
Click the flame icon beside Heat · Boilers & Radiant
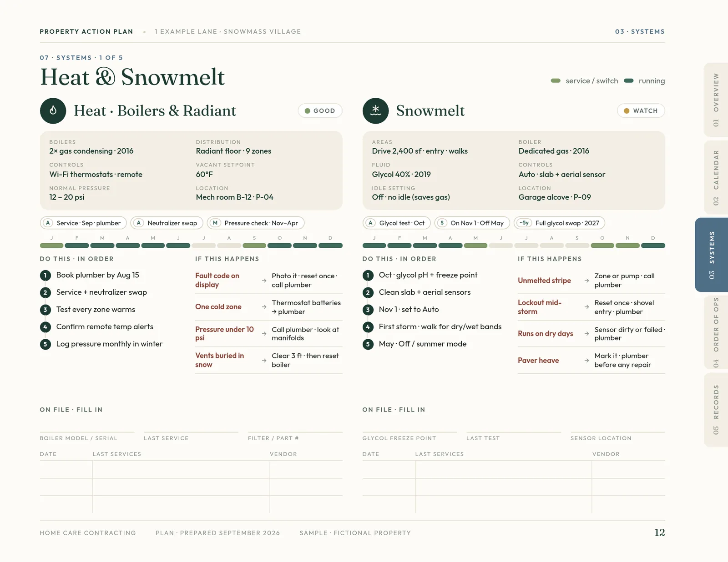53,110
